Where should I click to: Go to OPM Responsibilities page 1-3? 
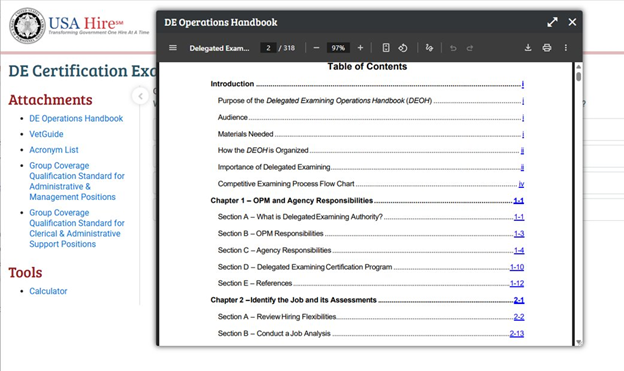pos(519,234)
